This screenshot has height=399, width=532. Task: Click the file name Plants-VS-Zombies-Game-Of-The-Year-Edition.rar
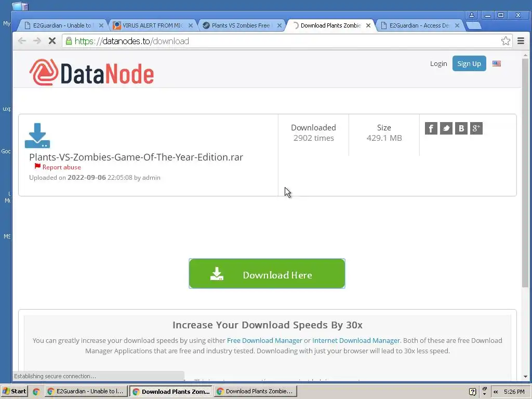coord(136,157)
